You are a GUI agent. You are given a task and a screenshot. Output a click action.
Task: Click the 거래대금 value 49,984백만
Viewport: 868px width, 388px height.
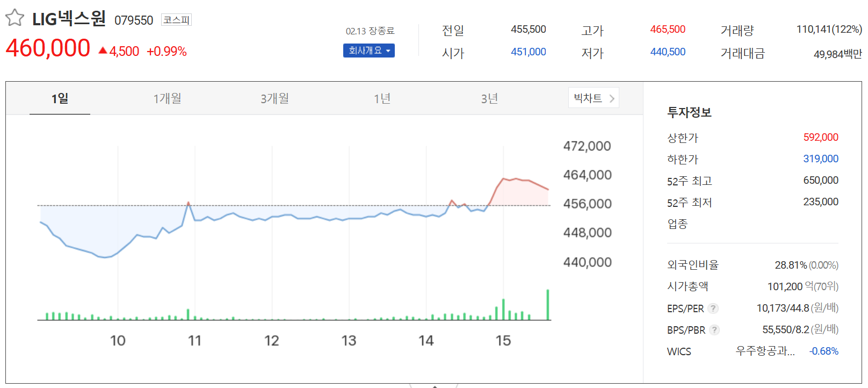click(838, 54)
